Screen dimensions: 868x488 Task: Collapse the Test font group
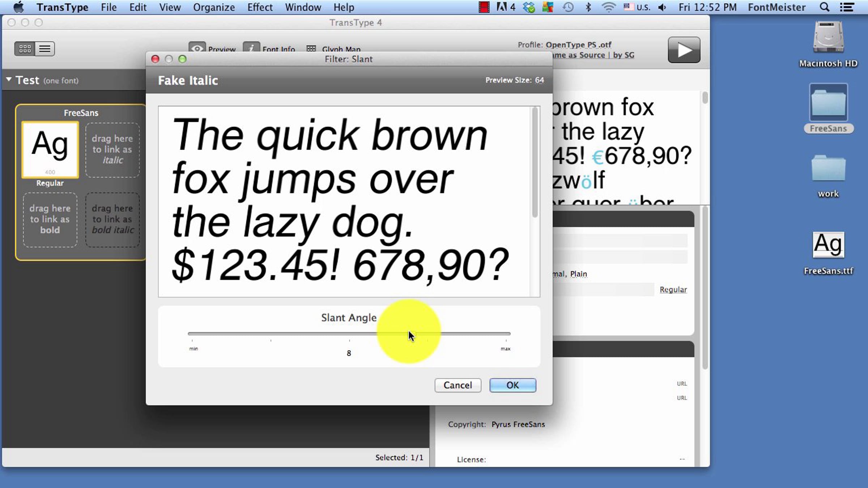click(x=9, y=80)
